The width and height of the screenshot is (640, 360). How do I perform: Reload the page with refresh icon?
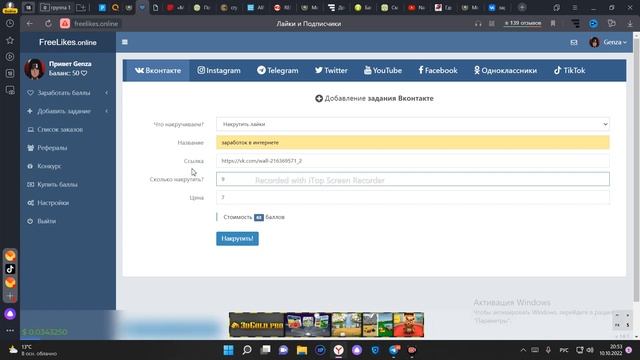pyautogui.click(x=48, y=24)
